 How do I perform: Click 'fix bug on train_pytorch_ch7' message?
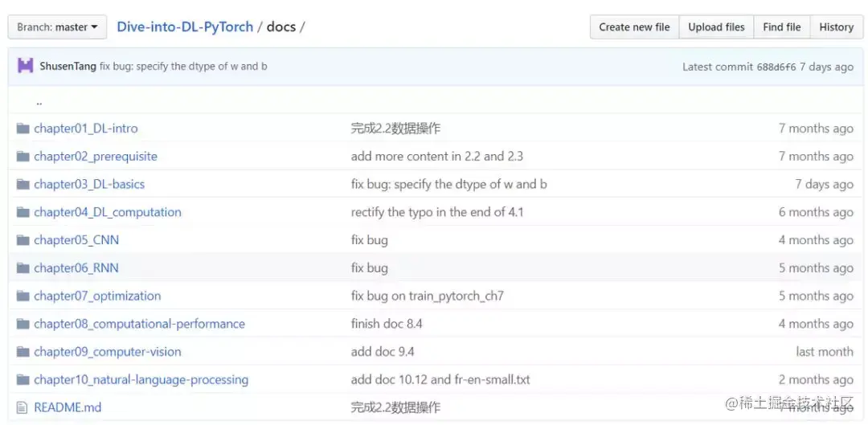(x=428, y=296)
